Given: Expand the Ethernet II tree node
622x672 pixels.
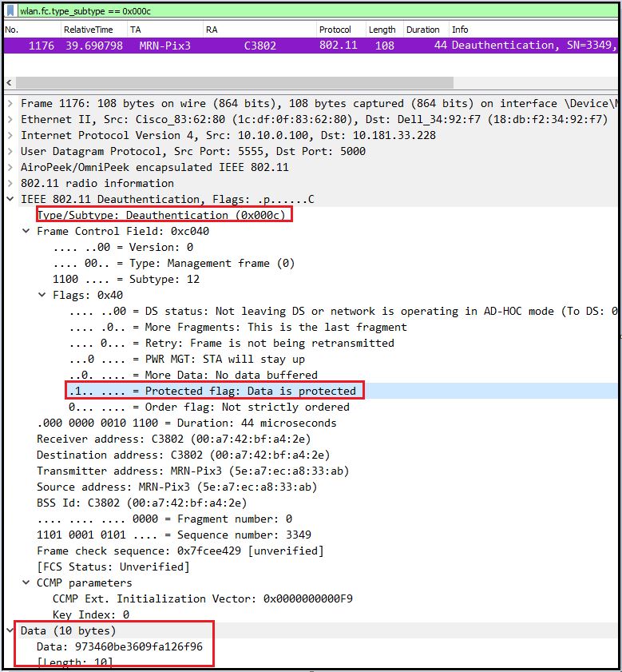Looking at the screenshot, I should 10,119.
